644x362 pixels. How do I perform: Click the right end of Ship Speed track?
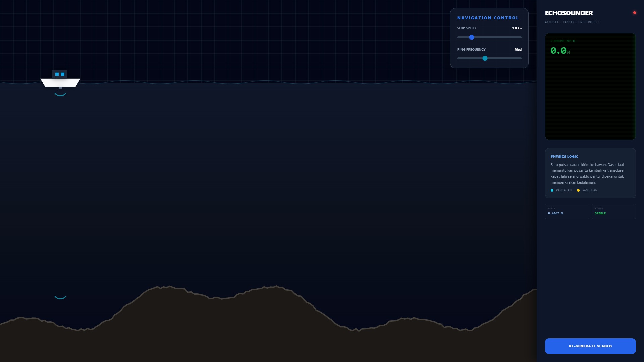[x=520, y=37]
